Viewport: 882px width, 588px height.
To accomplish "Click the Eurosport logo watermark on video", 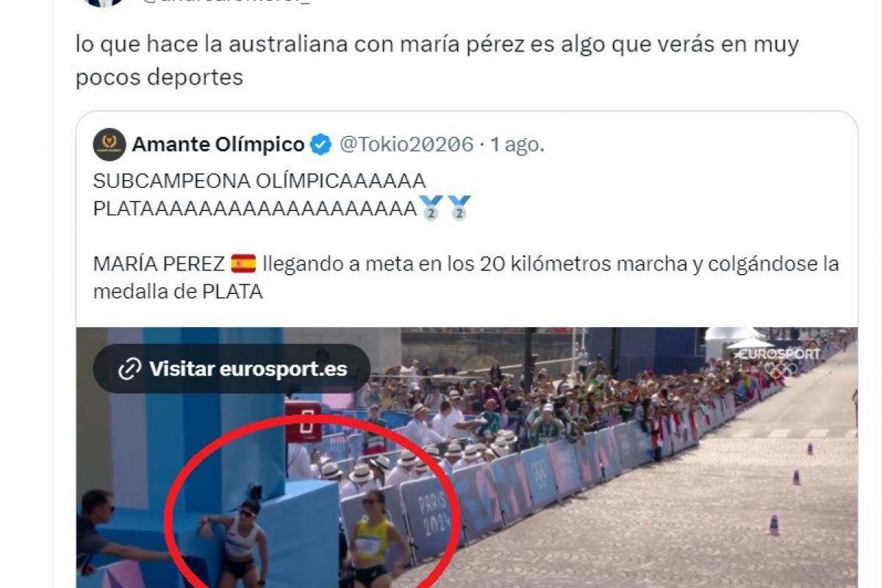I will 778,354.
